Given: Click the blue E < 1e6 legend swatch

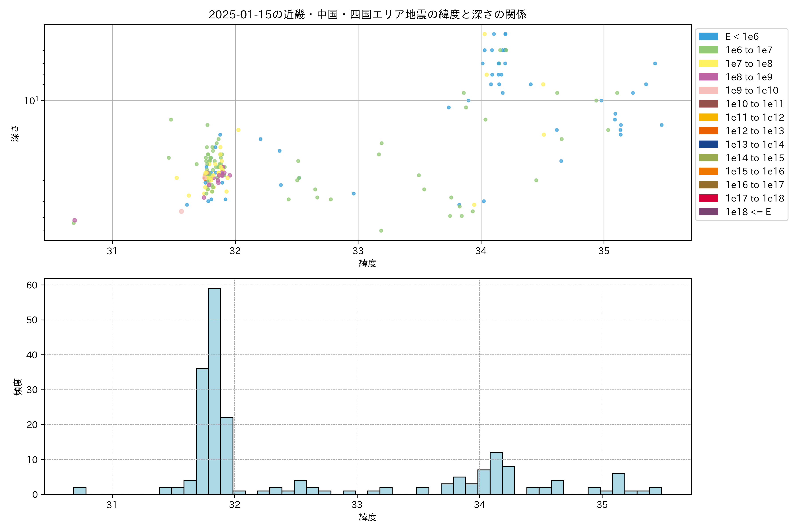Looking at the screenshot, I should pos(708,36).
